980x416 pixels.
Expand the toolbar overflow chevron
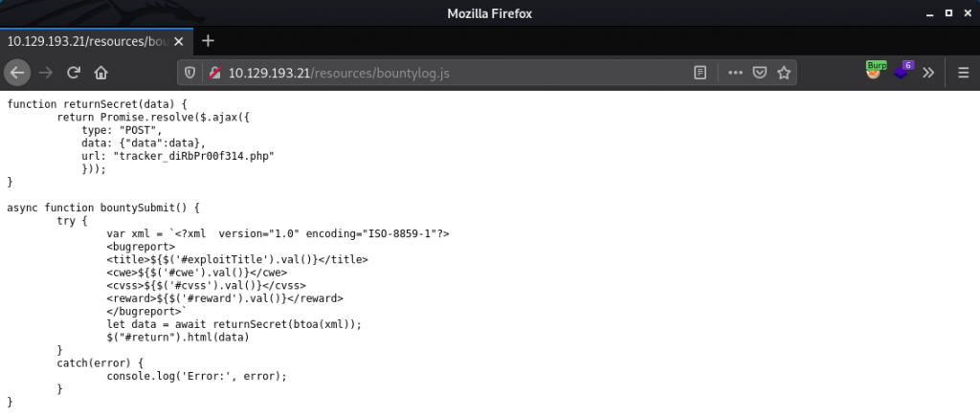(928, 72)
